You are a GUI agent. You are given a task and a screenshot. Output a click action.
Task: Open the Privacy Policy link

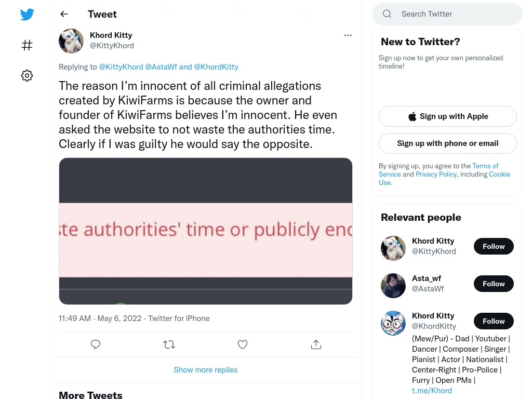coord(436,174)
